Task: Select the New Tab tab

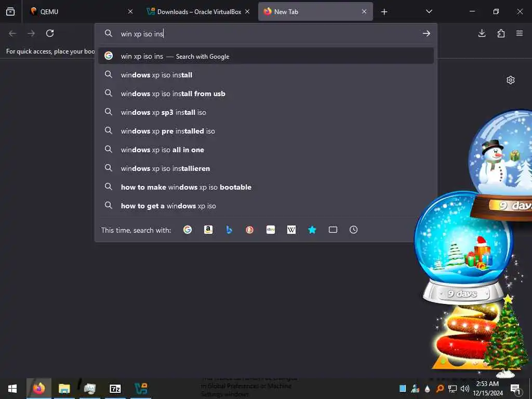Action: pyautogui.click(x=315, y=11)
